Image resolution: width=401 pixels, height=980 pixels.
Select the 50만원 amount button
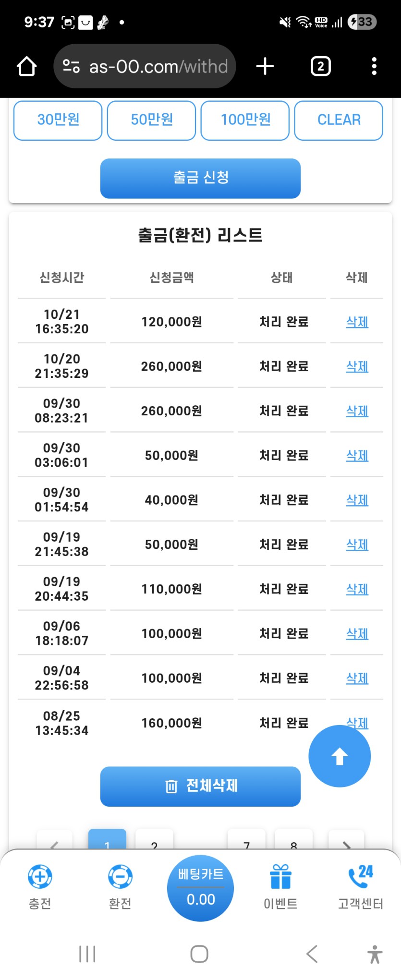[x=152, y=120]
